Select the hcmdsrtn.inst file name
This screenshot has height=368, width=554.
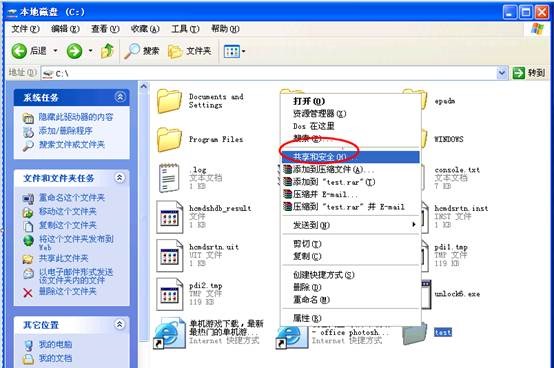pos(461,208)
